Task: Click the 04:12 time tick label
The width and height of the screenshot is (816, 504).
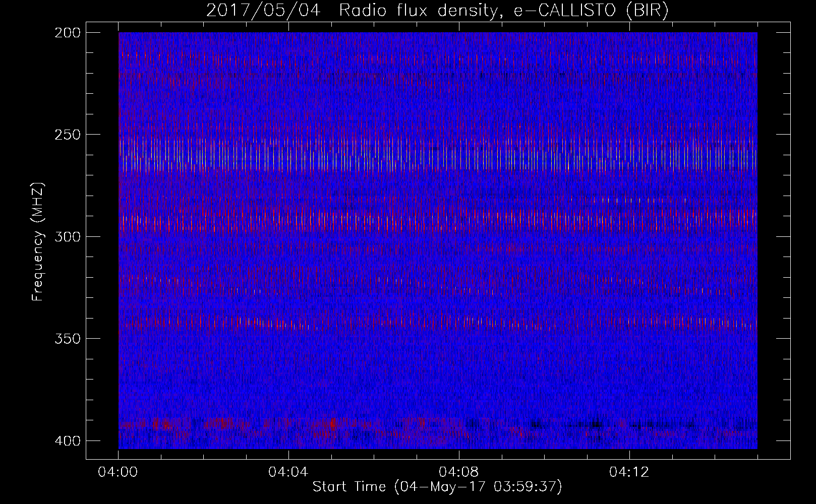Action: tap(629, 472)
